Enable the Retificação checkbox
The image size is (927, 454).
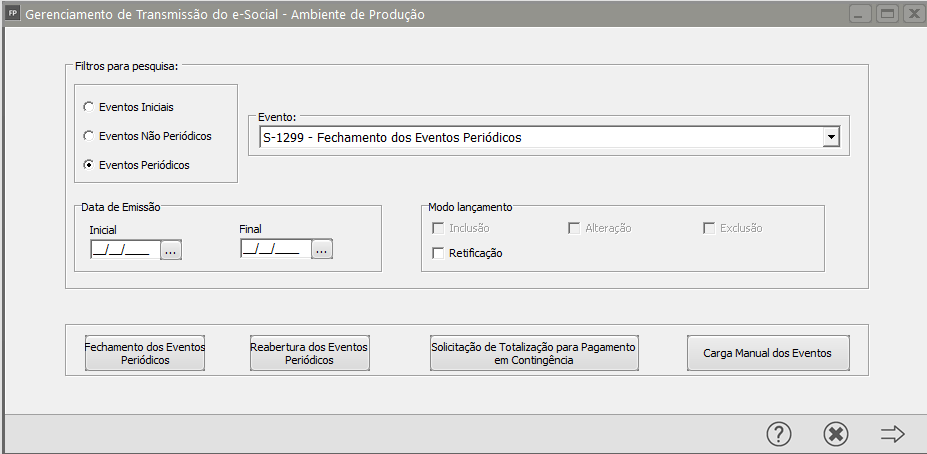pos(438,253)
